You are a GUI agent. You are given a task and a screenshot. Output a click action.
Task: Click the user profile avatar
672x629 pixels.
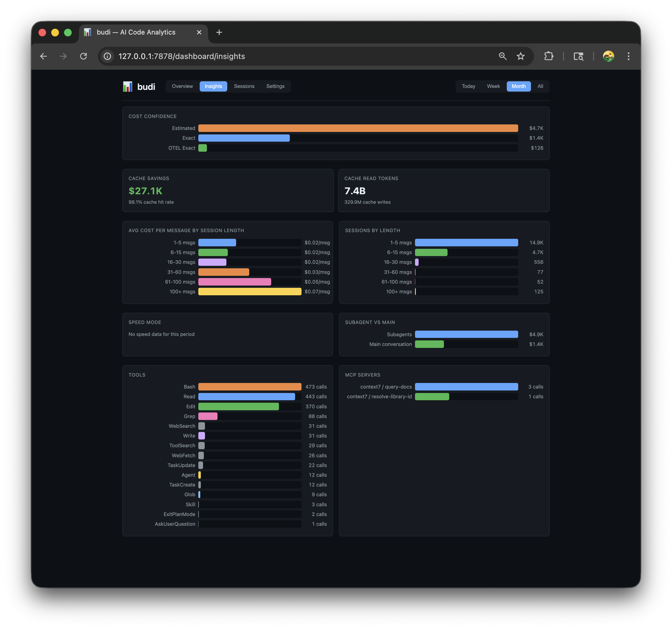(608, 56)
